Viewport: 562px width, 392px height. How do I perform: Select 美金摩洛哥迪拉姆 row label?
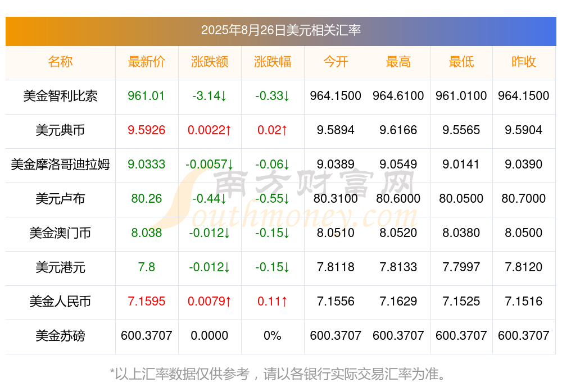point(60,165)
